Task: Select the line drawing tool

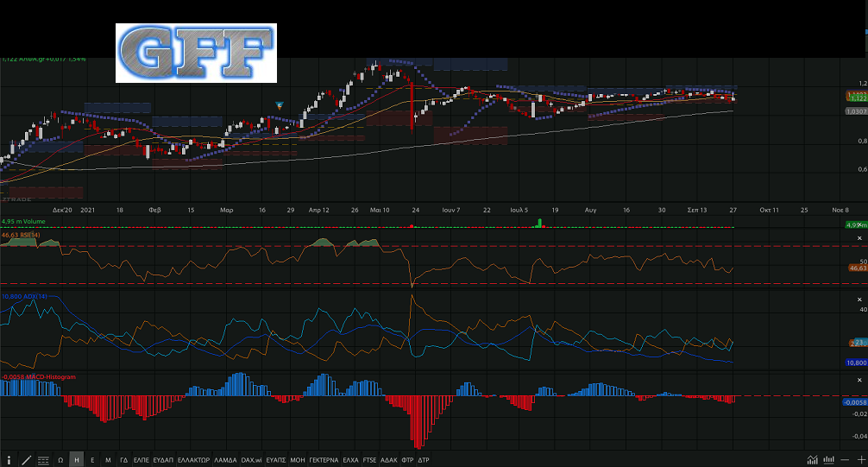Action: 26,460
